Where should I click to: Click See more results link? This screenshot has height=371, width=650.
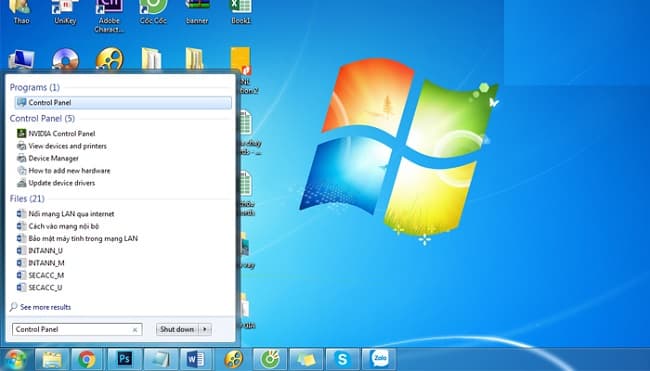45,307
